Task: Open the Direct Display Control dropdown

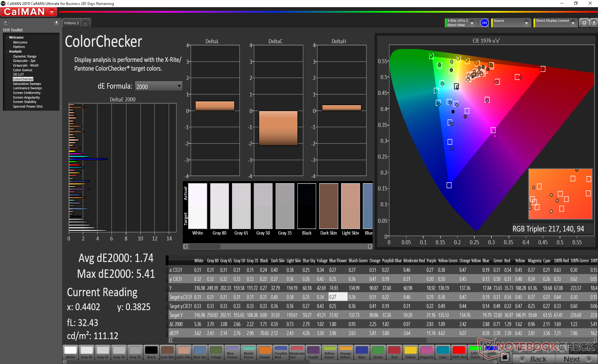Action: click(x=573, y=23)
